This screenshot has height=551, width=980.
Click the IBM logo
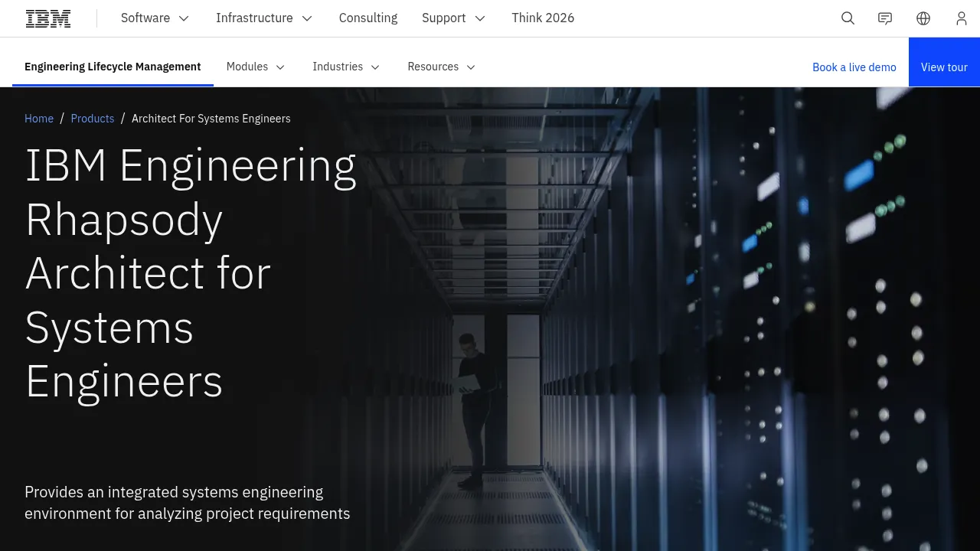click(x=48, y=18)
